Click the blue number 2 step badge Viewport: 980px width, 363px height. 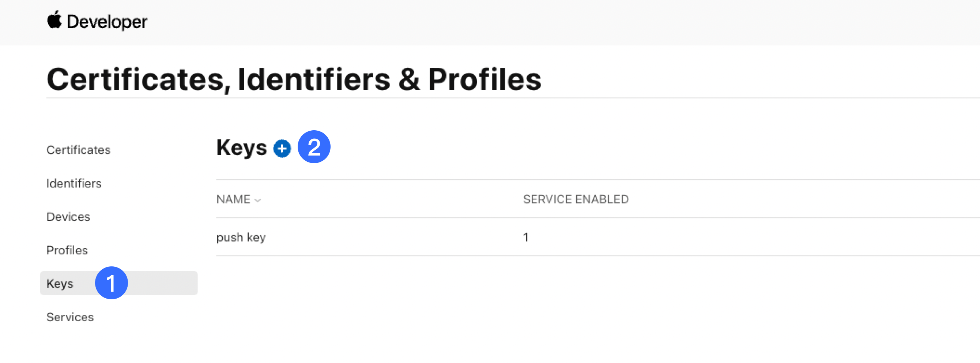314,147
